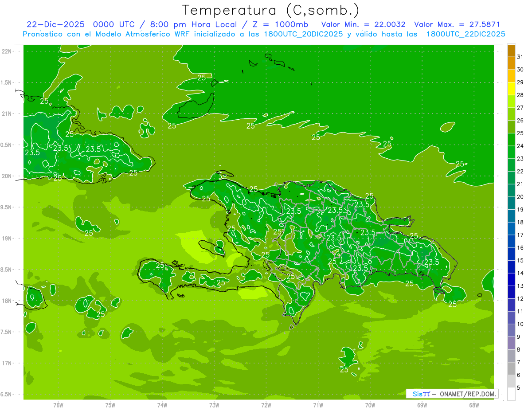Click the '71W' longitude label
Screen dimensions: 532x411
click(x=318, y=405)
